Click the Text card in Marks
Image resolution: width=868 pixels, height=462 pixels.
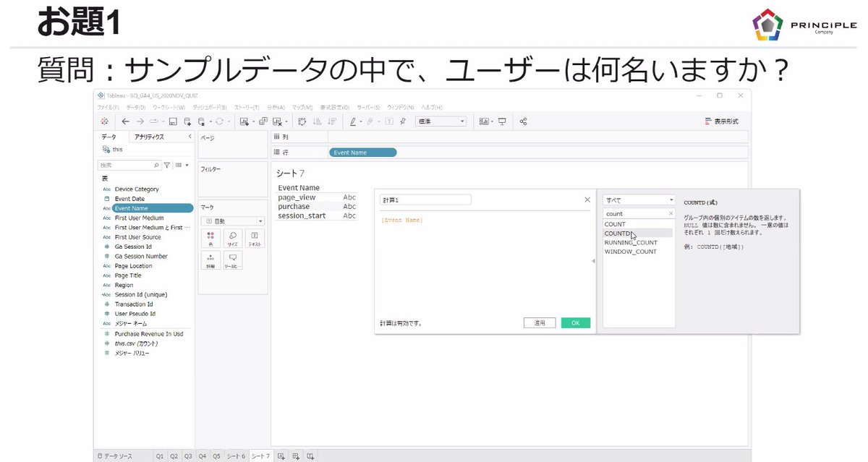pos(254,238)
